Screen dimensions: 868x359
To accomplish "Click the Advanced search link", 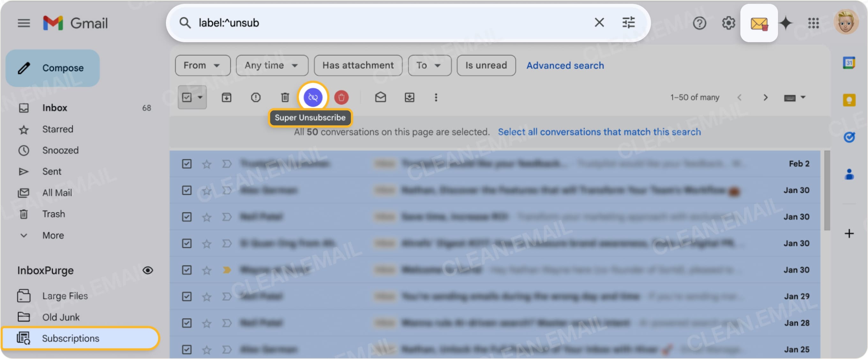I will 565,65.
